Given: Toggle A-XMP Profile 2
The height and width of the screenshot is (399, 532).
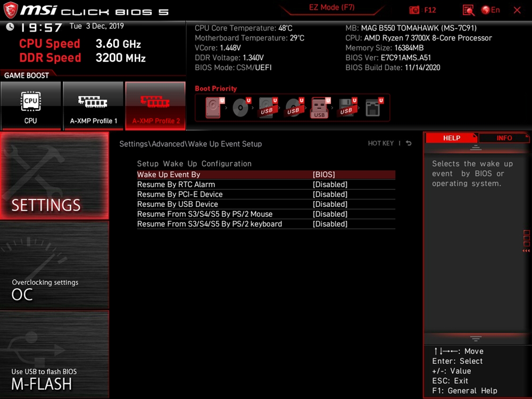Looking at the screenshot, I should point(155,106).
